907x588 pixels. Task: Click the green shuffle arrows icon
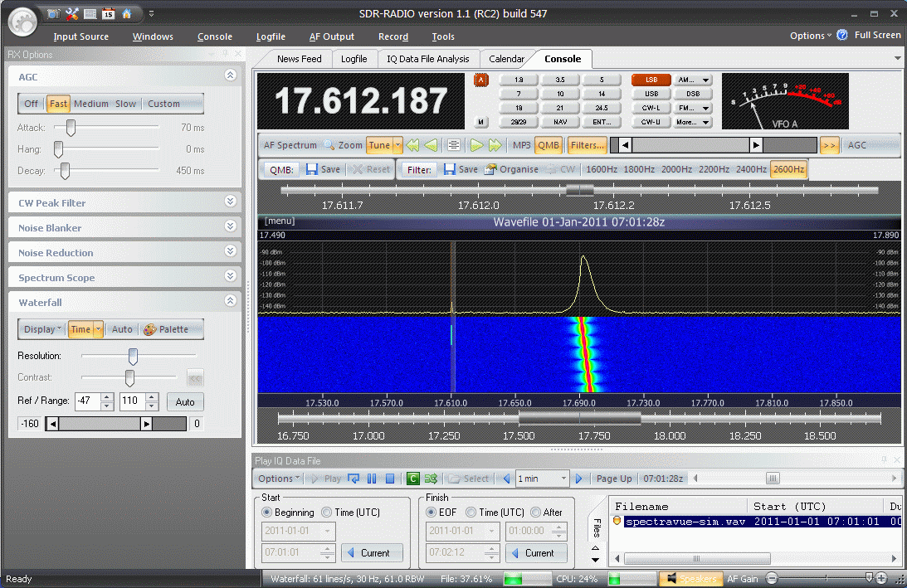[x=431, y=479]
